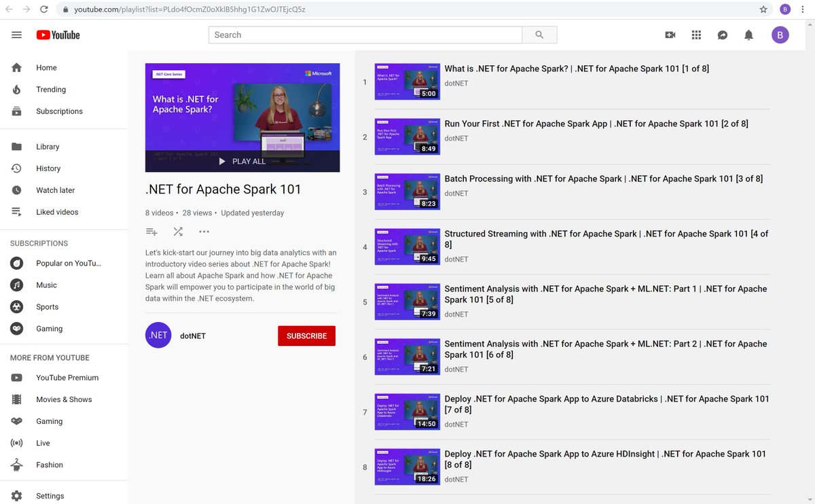Click the 14:50 video thumbnail
The height and width of the screenshot is (504, 815).
407,412
